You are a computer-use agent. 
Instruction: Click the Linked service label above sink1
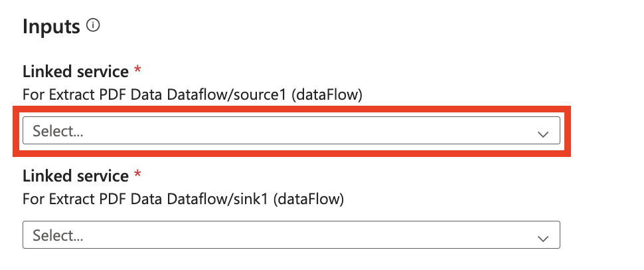pos(76,176)
